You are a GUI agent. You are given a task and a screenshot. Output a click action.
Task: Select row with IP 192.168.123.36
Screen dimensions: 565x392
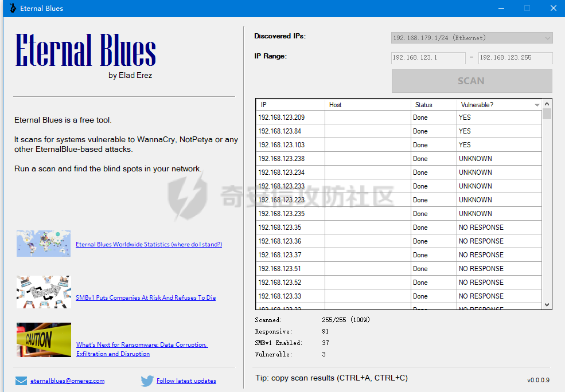(x=399, y=241)
